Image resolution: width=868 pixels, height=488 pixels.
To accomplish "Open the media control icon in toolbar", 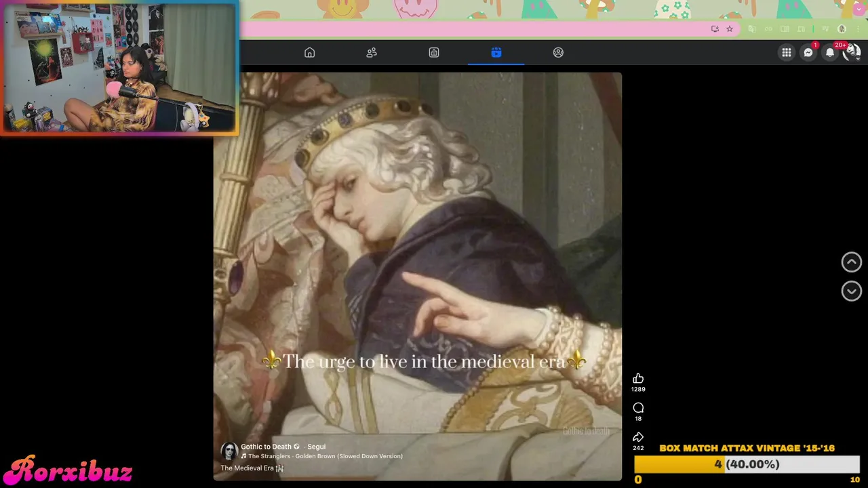I will [825, 29].
